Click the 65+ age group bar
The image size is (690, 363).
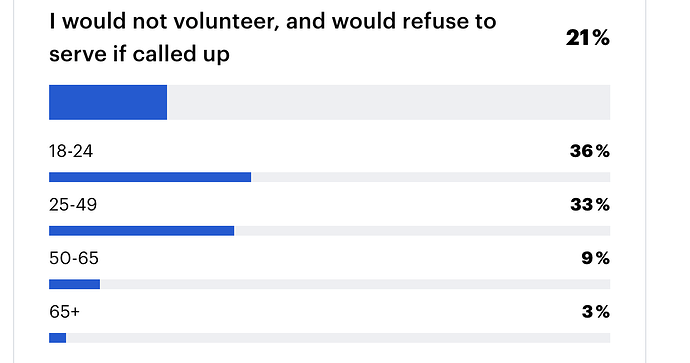(x=58, y=338)
